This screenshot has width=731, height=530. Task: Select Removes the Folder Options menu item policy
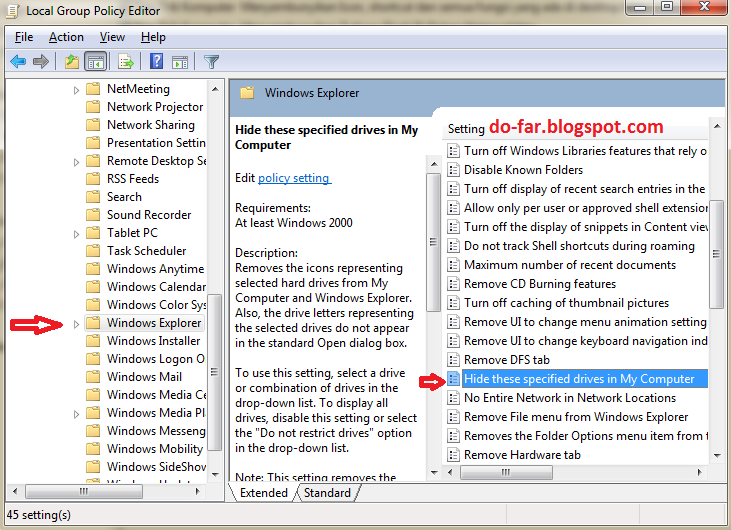(586, 435)
